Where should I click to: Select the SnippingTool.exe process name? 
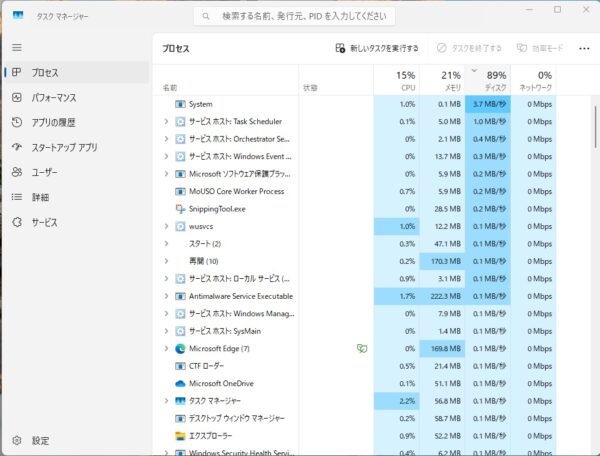217,209
